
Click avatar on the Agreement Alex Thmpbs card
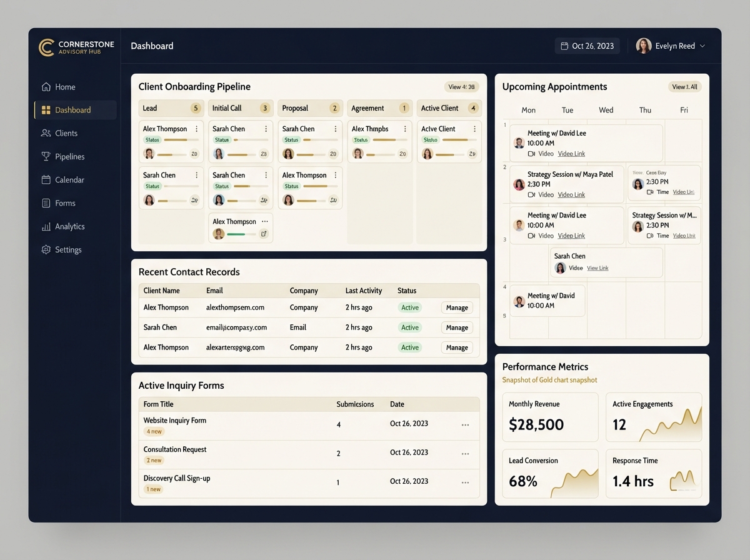click(358, 154)
